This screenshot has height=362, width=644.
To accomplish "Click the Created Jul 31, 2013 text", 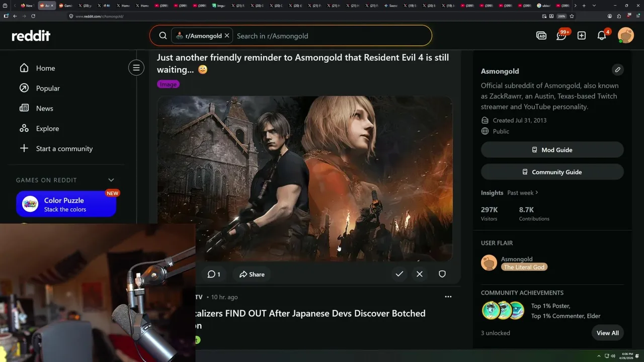I will (520, 120).
